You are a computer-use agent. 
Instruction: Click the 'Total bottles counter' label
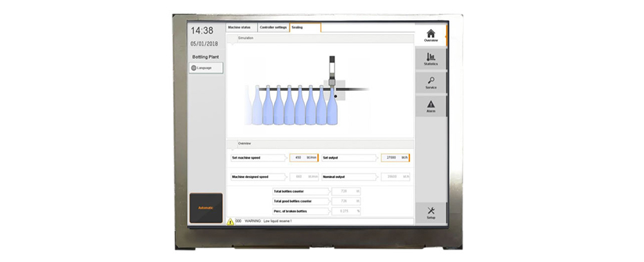click(289, 191)
